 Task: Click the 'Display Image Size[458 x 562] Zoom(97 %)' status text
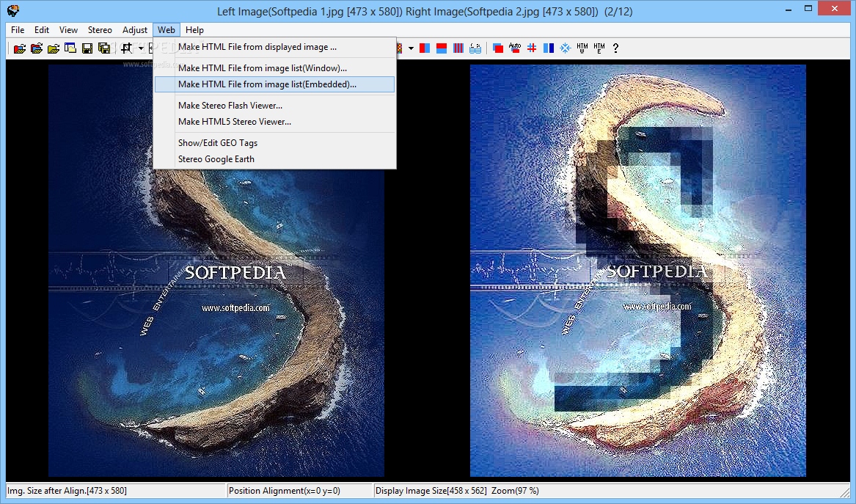[457, 491]
